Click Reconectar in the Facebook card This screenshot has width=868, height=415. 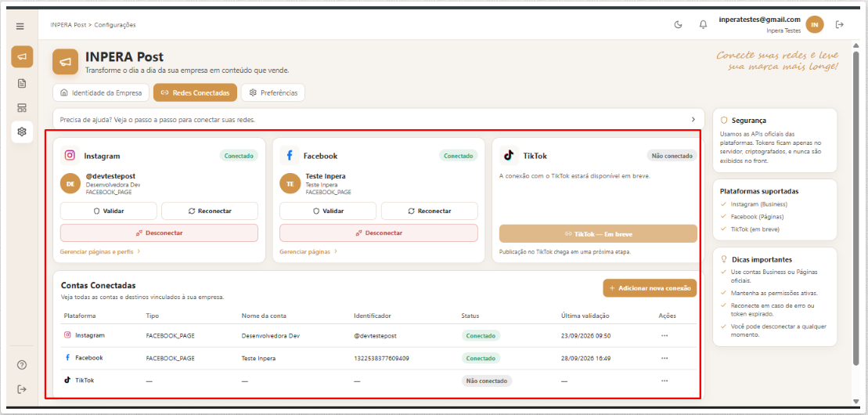pos(430,211)
